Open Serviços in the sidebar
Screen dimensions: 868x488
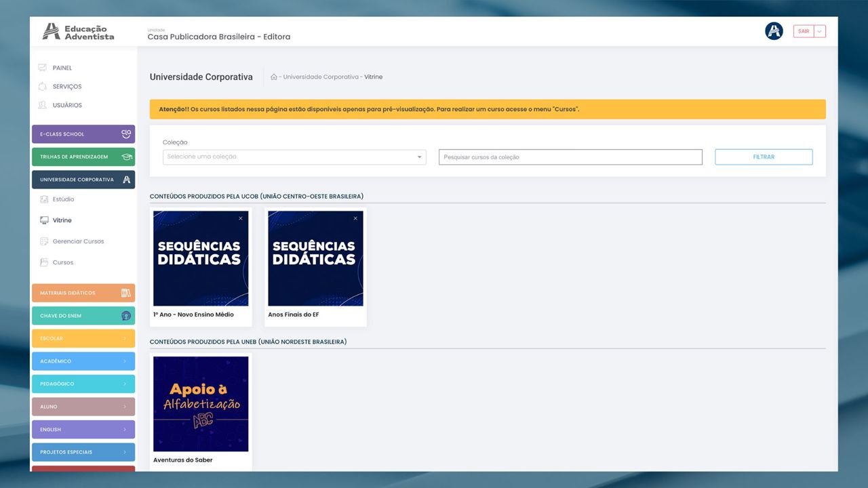(x=67, y=87)
